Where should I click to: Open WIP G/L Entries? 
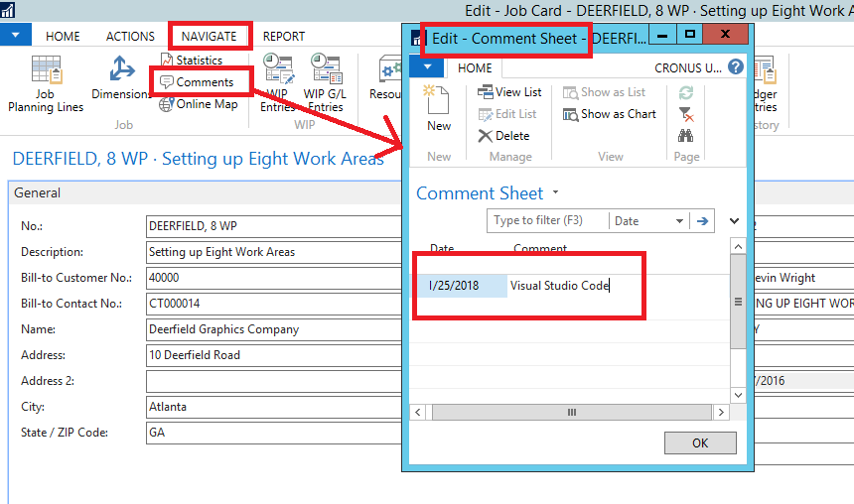pyautogui.click(x=325, y=83)
